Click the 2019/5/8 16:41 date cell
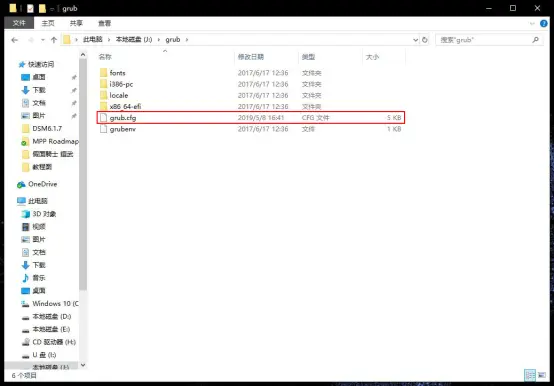 coord(261,118)
